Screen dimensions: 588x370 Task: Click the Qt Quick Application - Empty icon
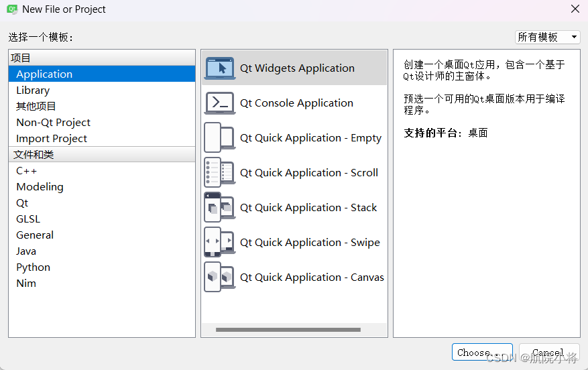pyautogui.click(x=220, y=138)
